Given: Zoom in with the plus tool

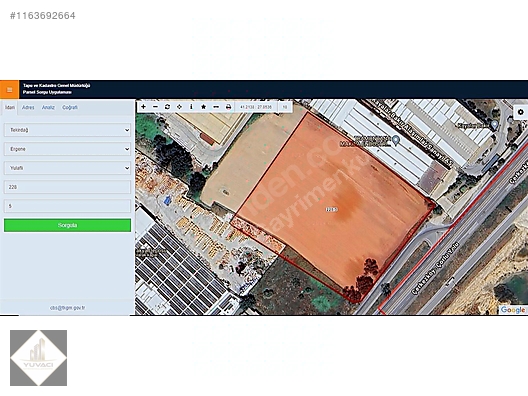Looking at the screenshot, I should (143, 107).
